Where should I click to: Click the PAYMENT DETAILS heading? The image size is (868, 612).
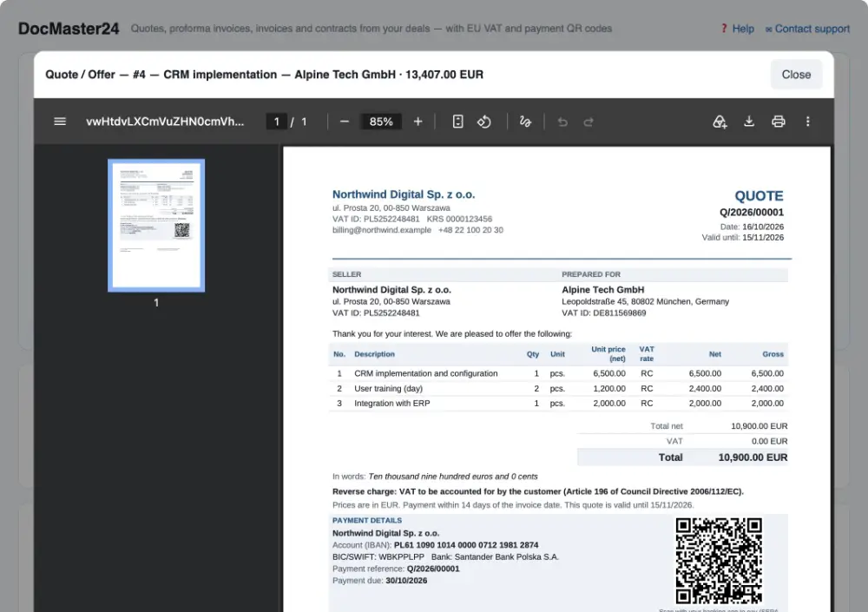[x=367, y=520]
